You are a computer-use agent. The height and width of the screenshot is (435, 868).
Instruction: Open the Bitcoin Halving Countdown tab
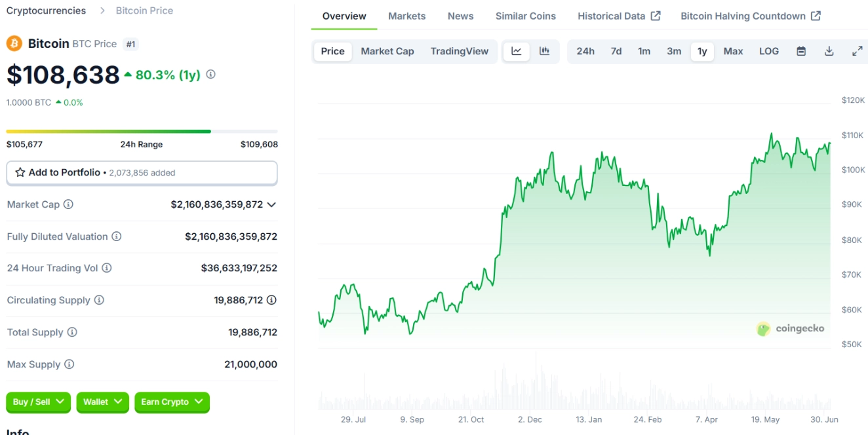(751, 16)
